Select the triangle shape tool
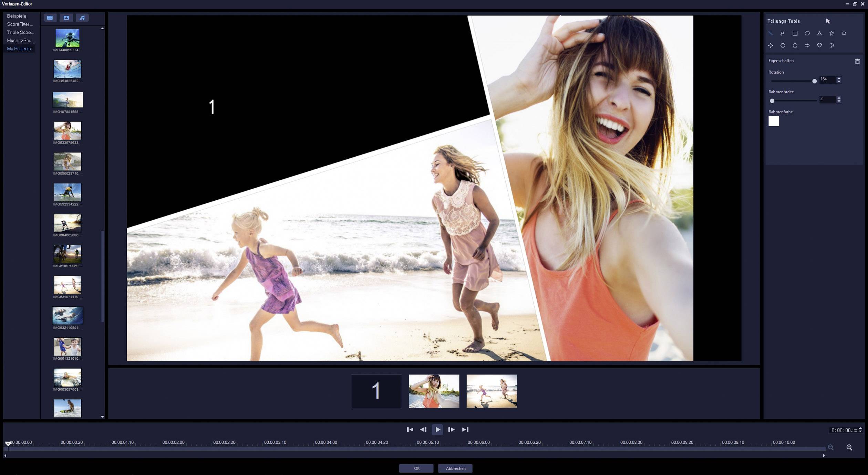 pos(819,33)
